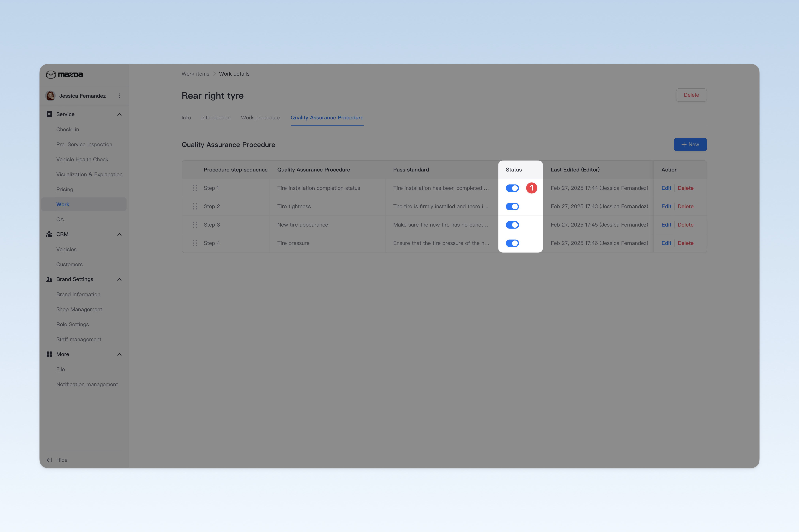Viewport: 799px width, 532px height.
Task: Open Shop Management settings
Action: pyautogui.click(x=79, y=309)
